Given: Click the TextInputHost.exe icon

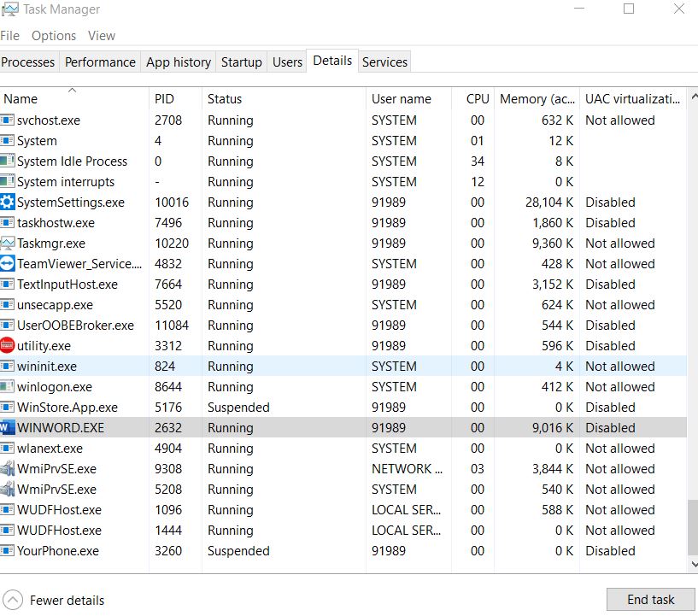Looking at the screenshot, I should [x=7, y=284].
